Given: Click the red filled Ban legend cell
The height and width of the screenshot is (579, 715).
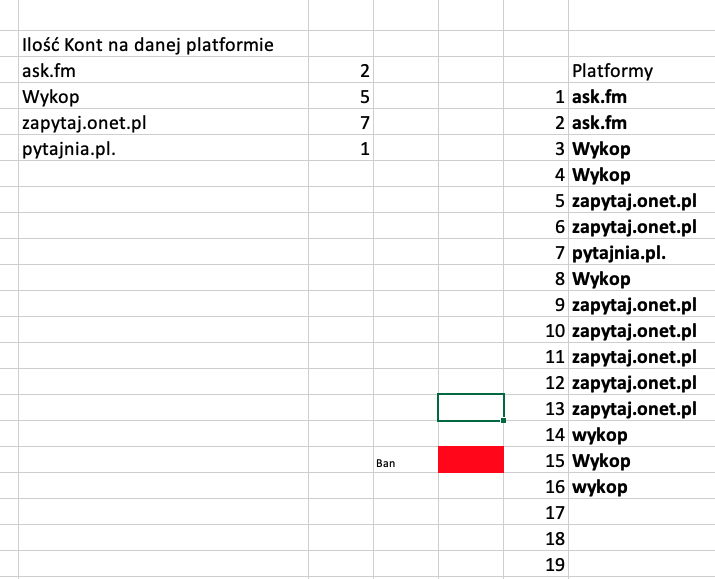Looking at the screenshot, I should 471,460.
